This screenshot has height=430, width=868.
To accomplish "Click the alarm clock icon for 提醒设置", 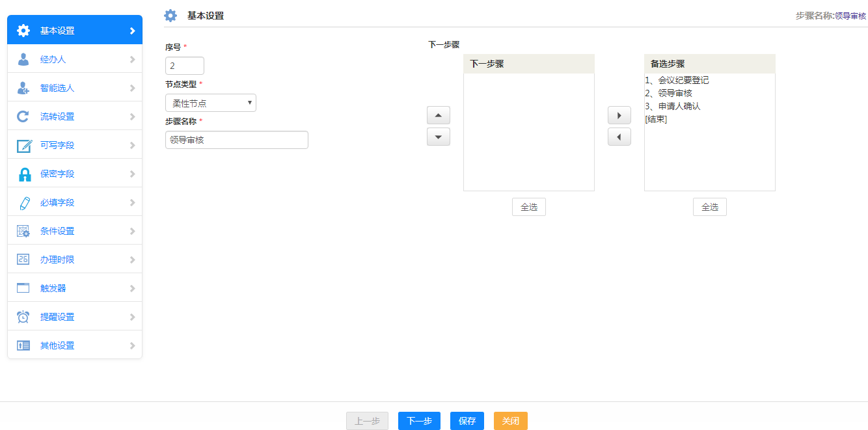I will [23, 317].
